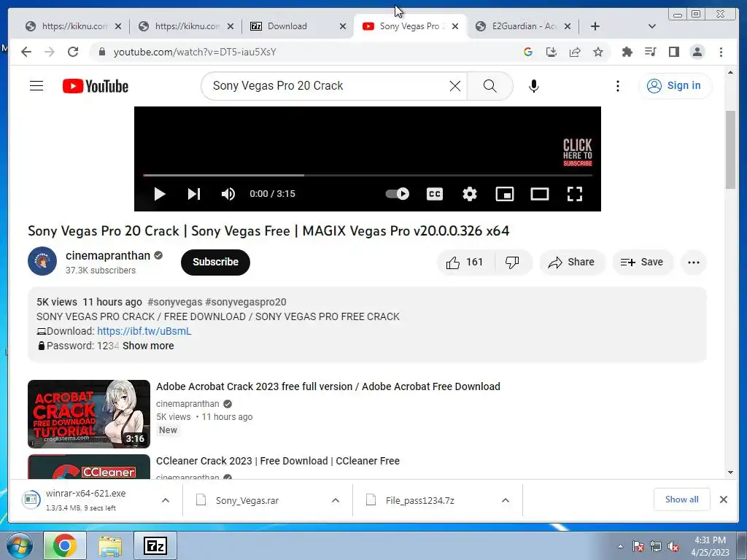Expand options for winrar-x64-621.exe download
The image size is (747, 560).
166,500
